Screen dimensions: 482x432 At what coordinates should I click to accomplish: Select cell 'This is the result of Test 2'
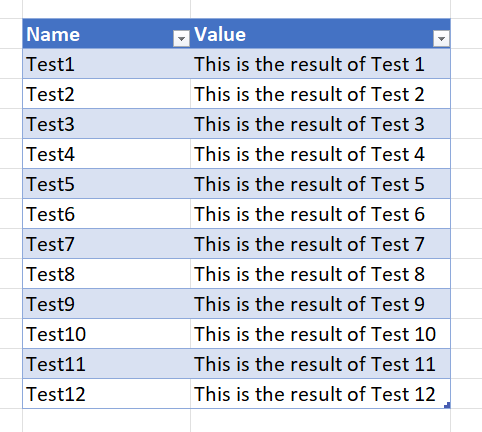[320, 94]
